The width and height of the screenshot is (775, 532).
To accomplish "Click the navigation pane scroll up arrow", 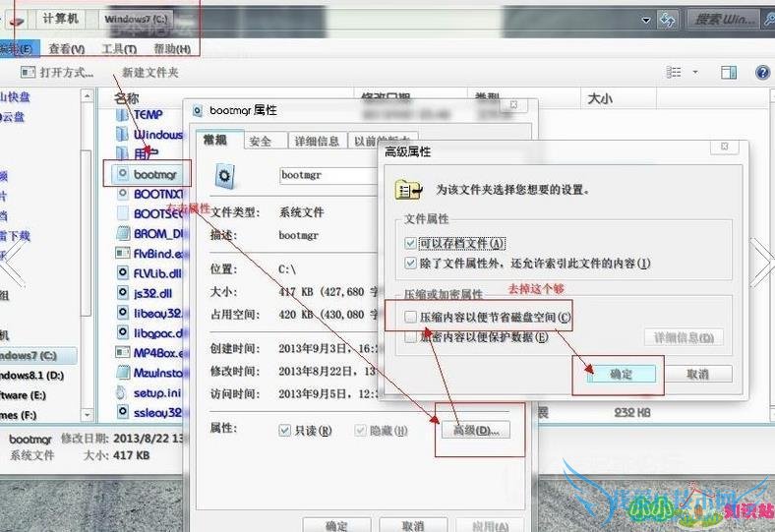I will [x=87, y=94].
